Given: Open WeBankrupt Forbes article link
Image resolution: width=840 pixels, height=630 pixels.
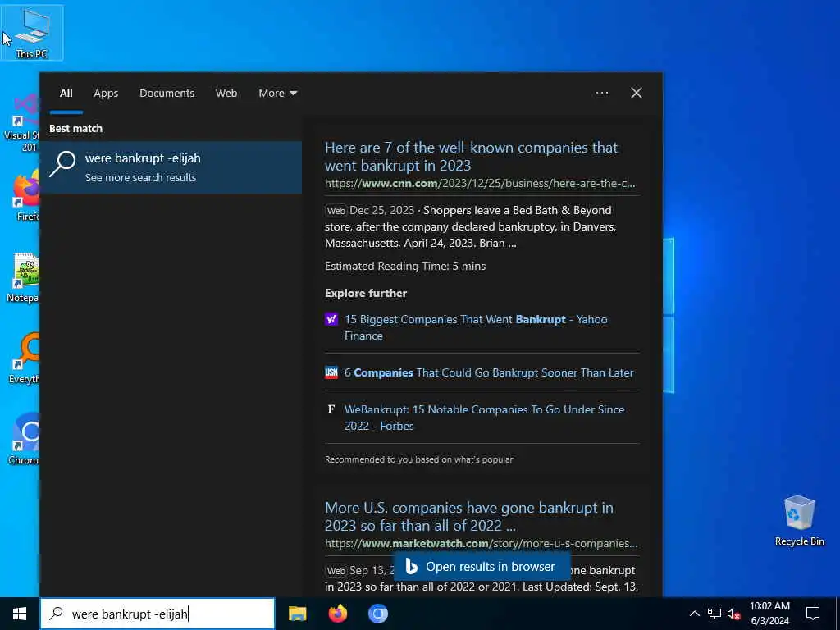Looking at the screenshot, I should point(484,418).
